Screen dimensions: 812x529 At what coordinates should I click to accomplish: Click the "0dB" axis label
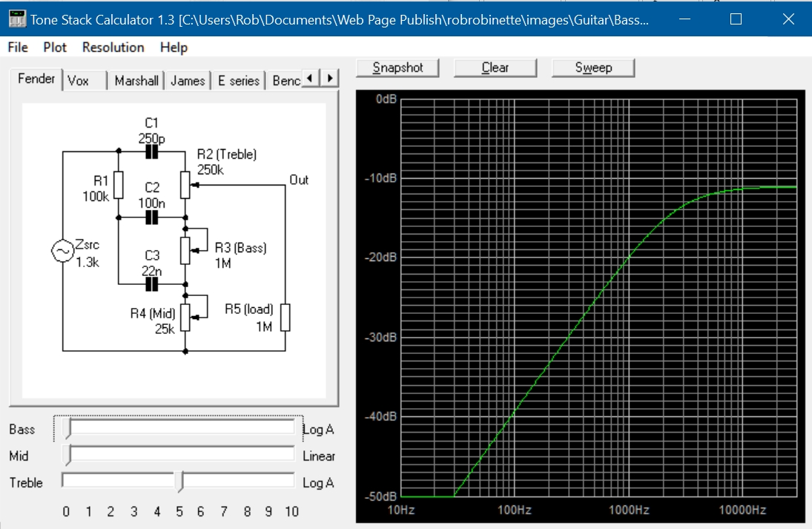[386, 99]
